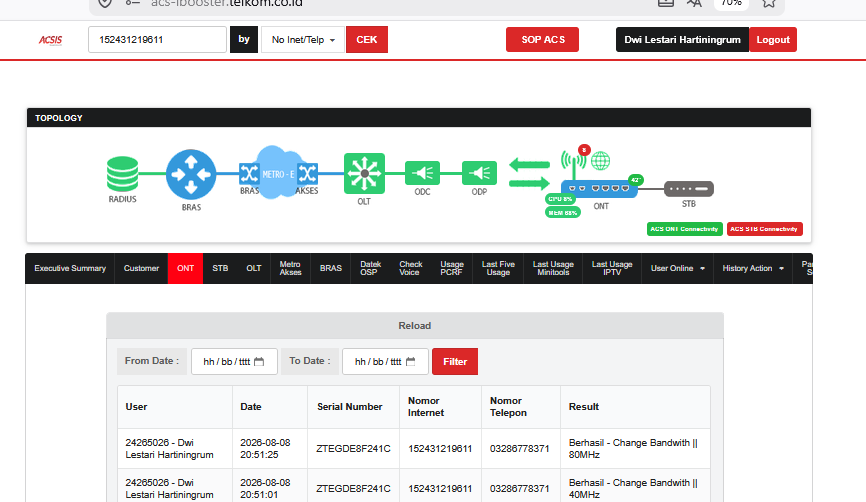Click the Logout button
Image resolution: width=866 pixels, height=502 pixels.
click(773, 40)
